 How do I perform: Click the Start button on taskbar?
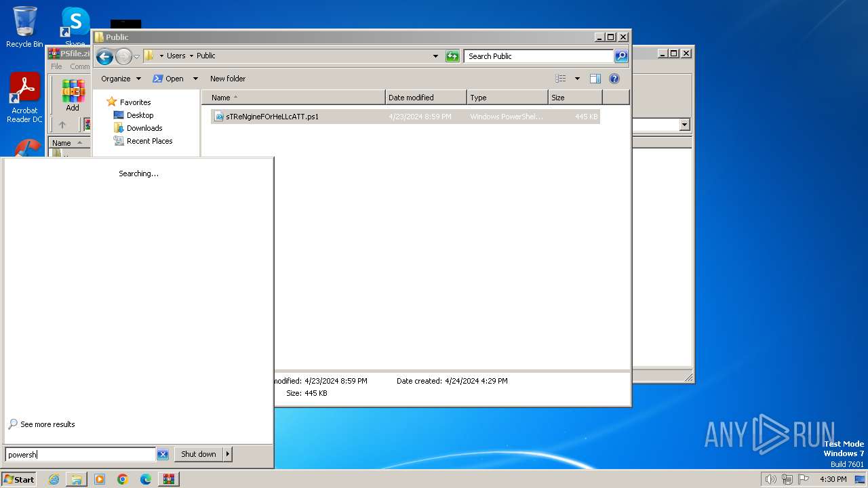19,479
